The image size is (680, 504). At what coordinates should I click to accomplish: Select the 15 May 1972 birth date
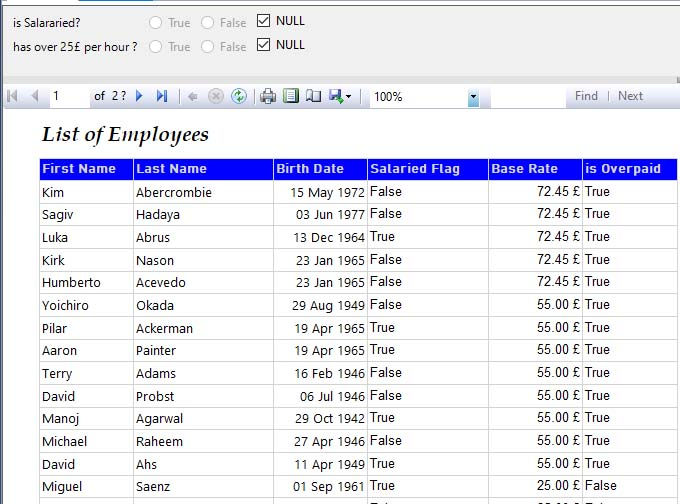[320, 192]
